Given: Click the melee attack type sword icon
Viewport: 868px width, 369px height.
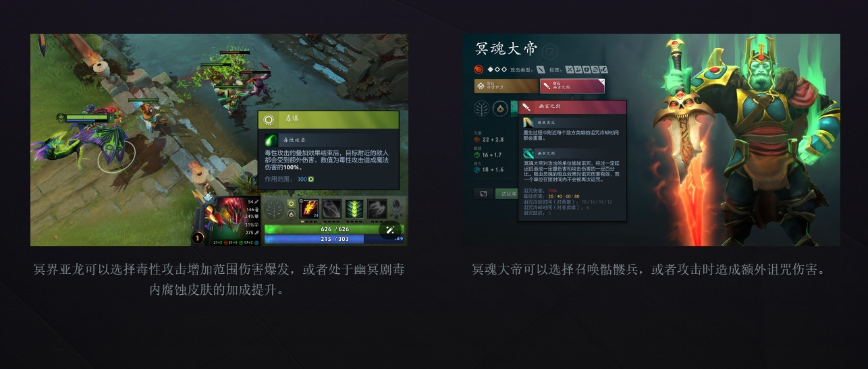Looking at the screenshot, I should (x=541, y=69).
